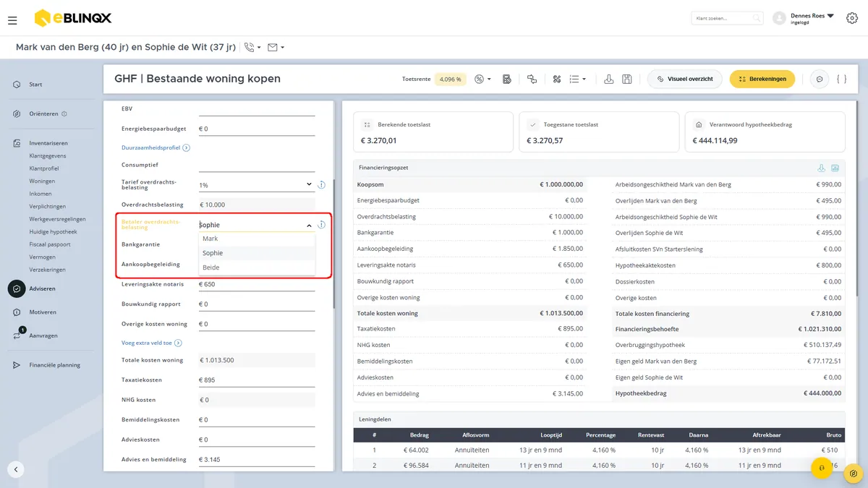Viewport: 868px width, 488px height.
Task: Click the four-squares command icon in the toolbar
Action: pyautogui.click(x=556, y=79)
